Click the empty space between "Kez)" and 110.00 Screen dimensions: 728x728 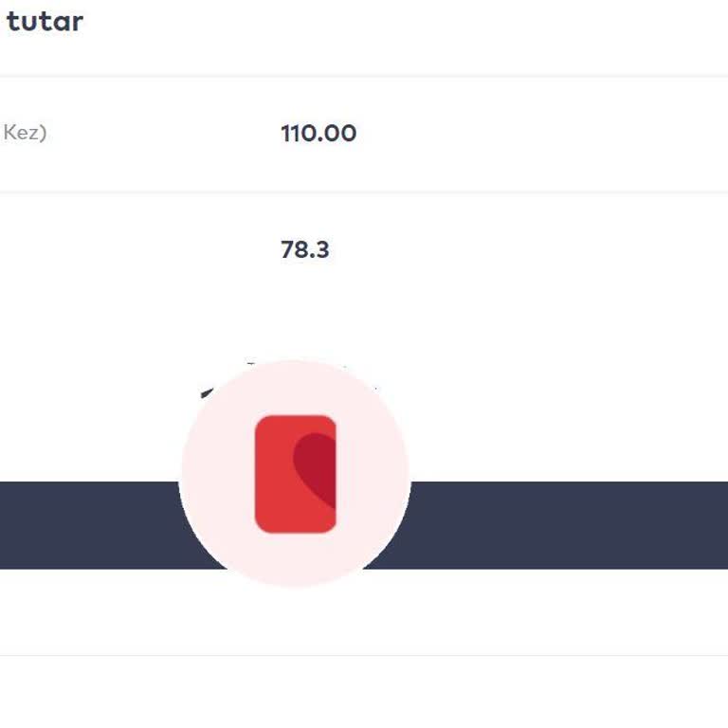161,134
